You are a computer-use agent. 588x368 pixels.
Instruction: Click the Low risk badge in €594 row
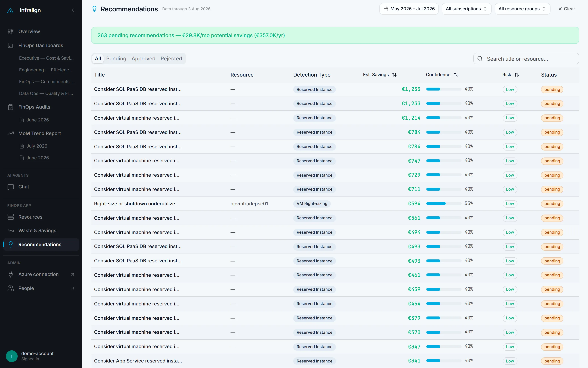coord(510,204)
